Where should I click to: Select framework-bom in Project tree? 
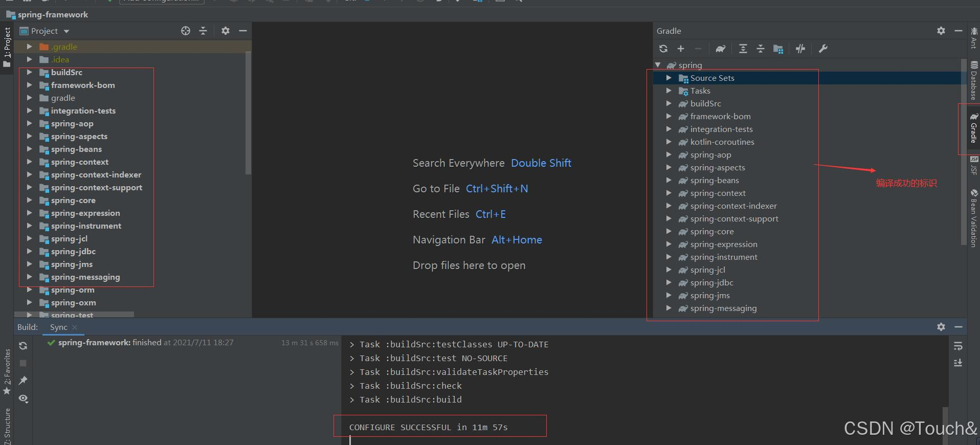(x=83, y=85)
